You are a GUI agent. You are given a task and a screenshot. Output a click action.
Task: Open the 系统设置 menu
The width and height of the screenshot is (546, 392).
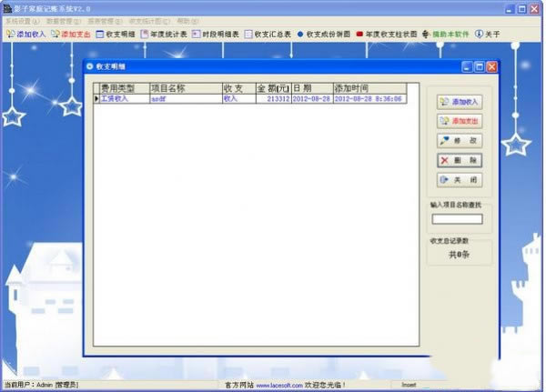click(22, 21)
